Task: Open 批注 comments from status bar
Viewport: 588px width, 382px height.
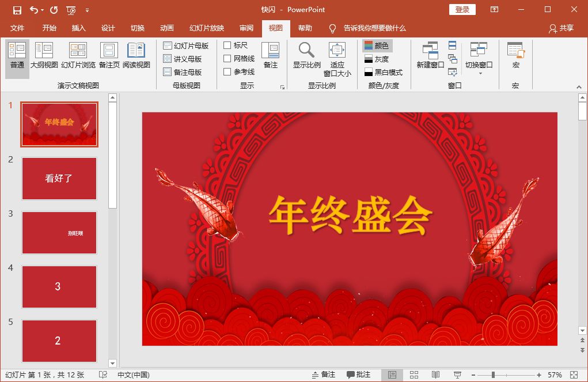Action: point(358,375)
